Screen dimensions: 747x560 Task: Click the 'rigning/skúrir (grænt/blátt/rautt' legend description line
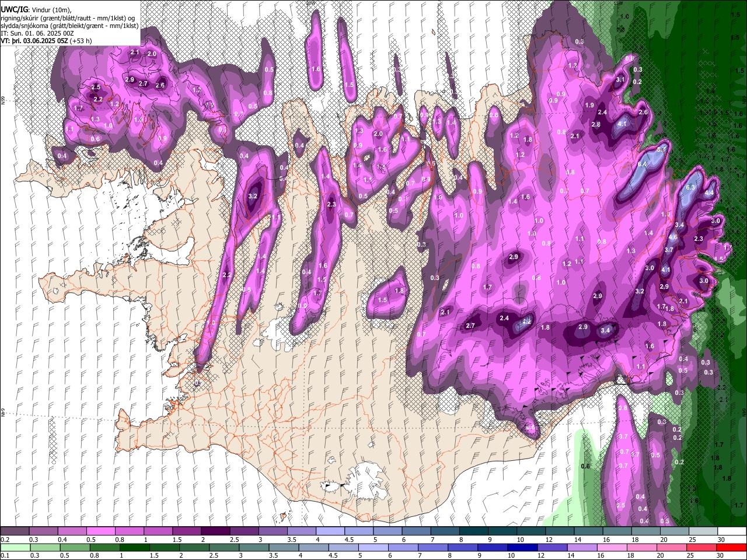(x=69, y=18)
